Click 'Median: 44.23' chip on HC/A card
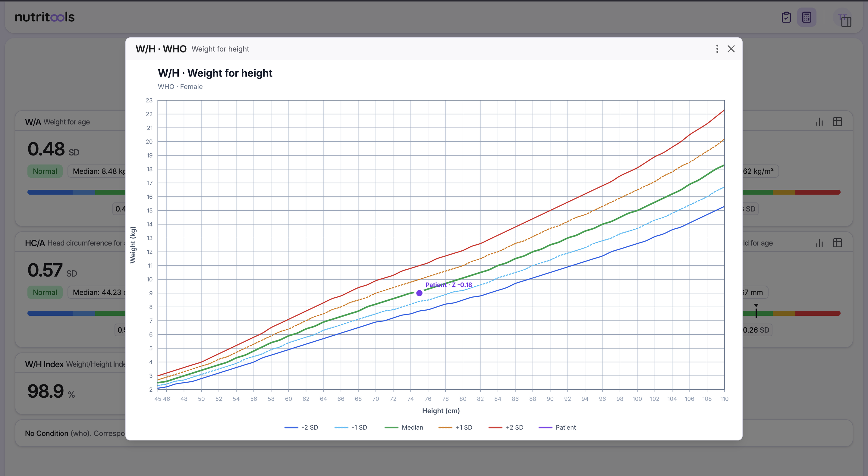This screenshot has height=476, width=868. tap(97, 293)
